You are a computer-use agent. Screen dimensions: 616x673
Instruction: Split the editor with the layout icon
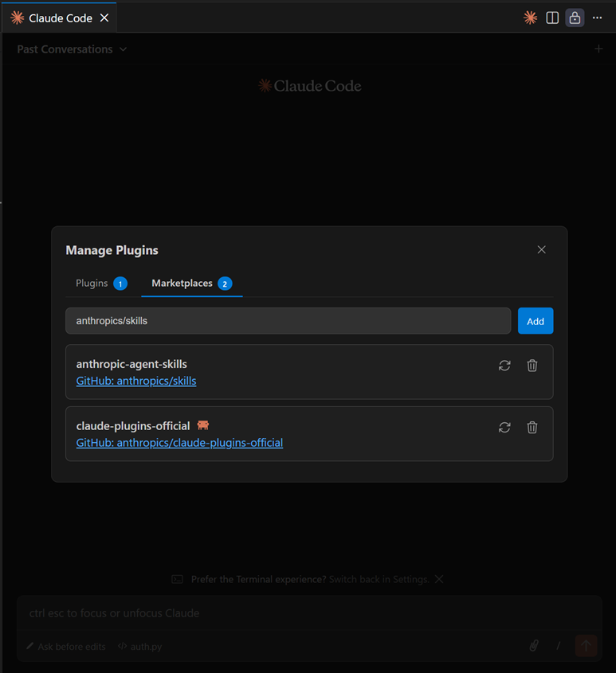coord(552,18)
